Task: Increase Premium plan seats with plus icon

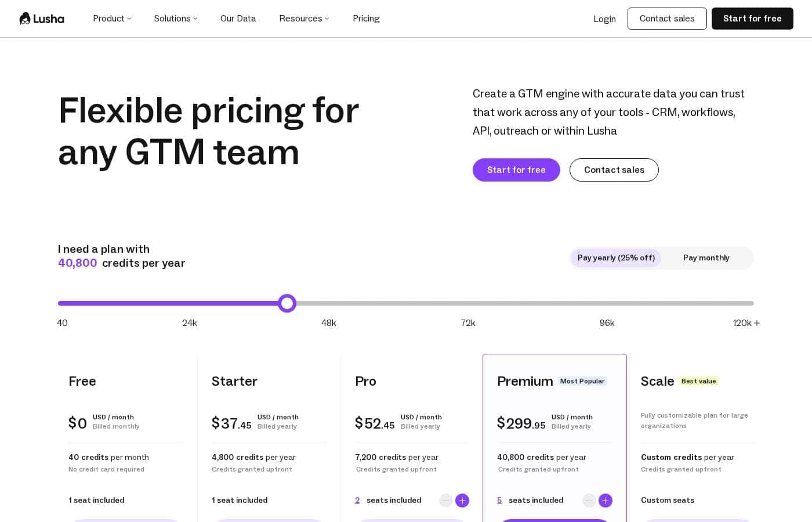Action: [606, 501]
